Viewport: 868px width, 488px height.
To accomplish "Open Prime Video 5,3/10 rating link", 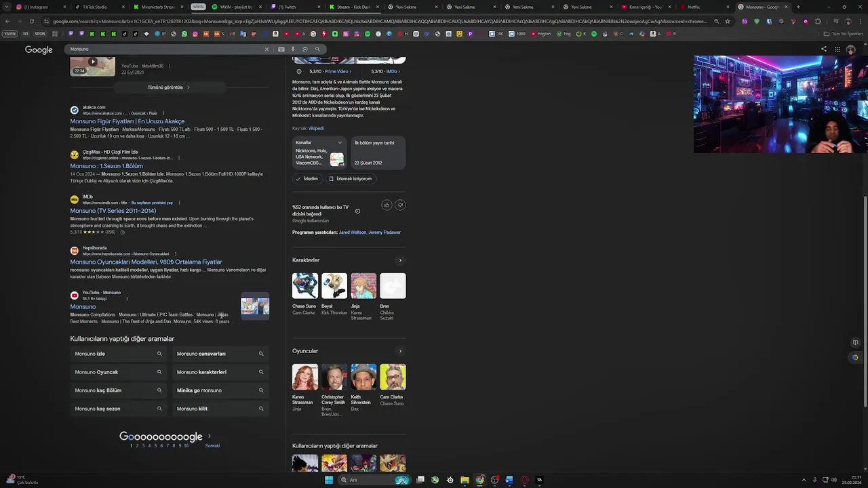I will [336, 71].
